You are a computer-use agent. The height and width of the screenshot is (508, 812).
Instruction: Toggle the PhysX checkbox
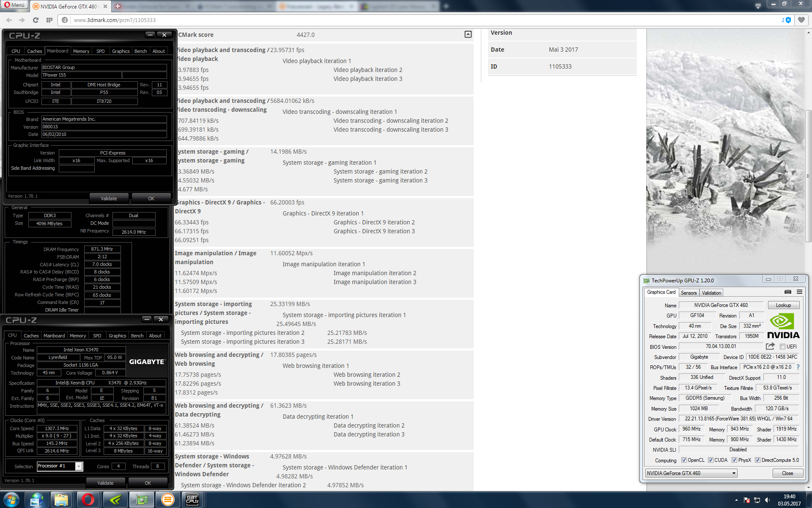[x=734, y=460]
